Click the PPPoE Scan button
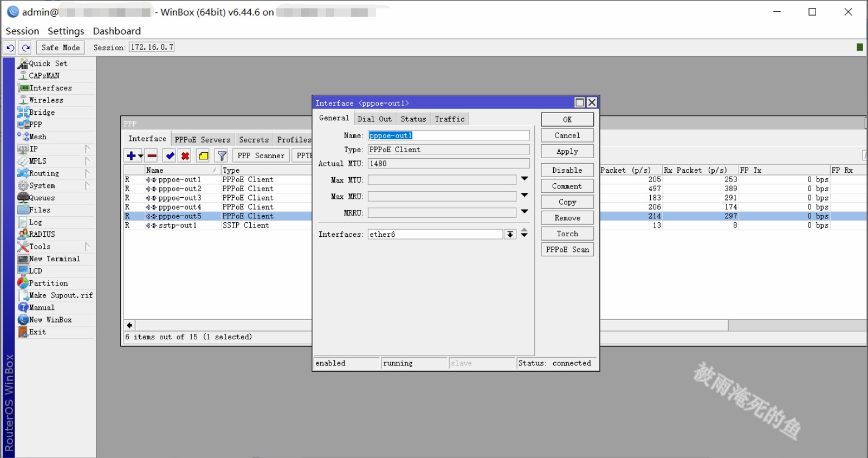The image size is (868, 458). click(x=567, y=250)
